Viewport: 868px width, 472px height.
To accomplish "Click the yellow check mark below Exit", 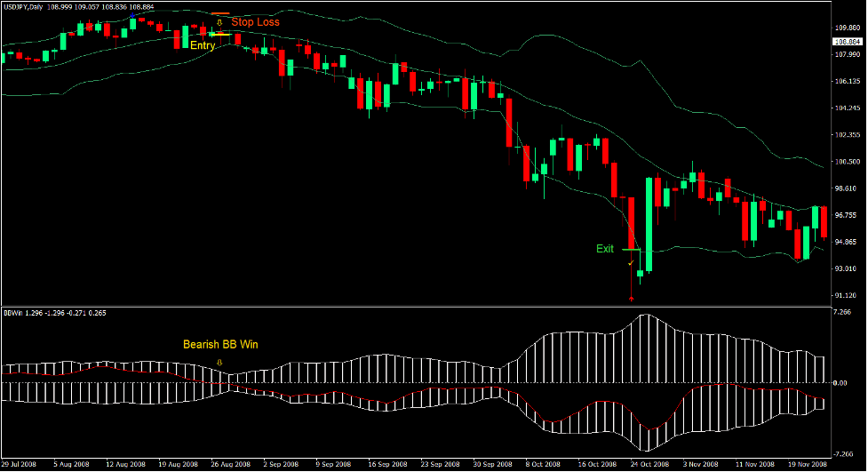I will (631, 262).
